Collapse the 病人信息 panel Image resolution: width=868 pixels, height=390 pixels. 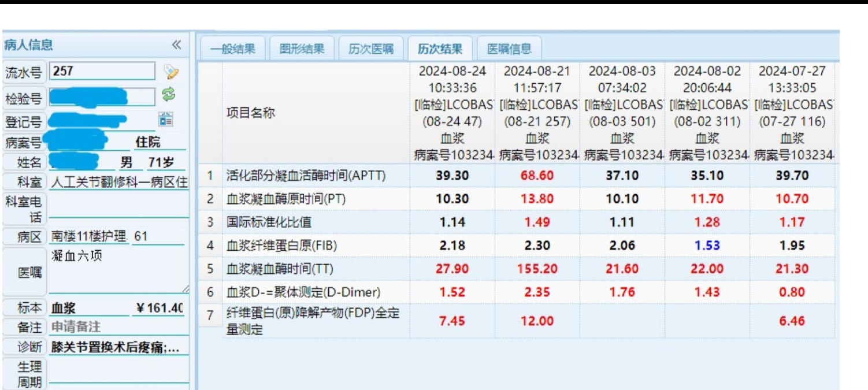point(176,45)
